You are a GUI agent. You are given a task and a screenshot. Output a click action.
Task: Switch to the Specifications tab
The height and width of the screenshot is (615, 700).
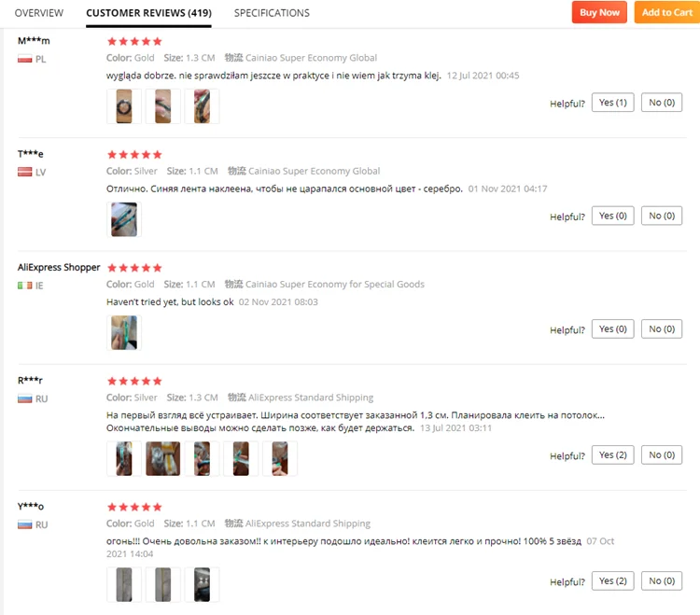(x=272, y=13)
